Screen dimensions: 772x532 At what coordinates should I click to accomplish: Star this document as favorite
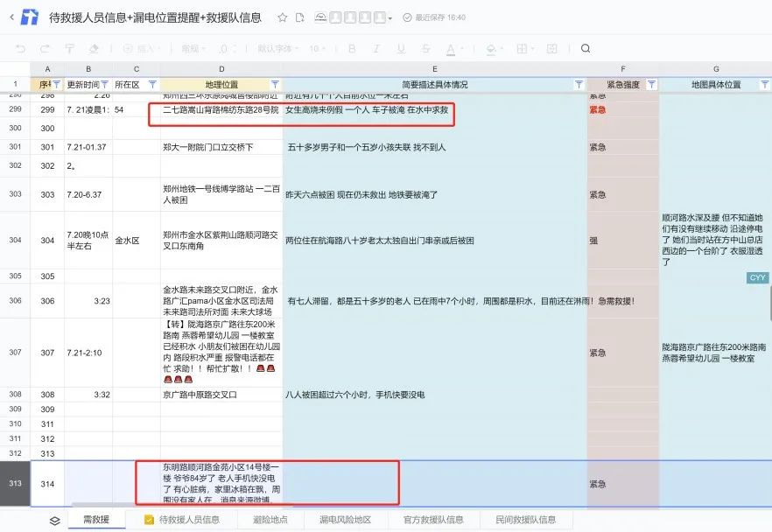pos(282,17)
